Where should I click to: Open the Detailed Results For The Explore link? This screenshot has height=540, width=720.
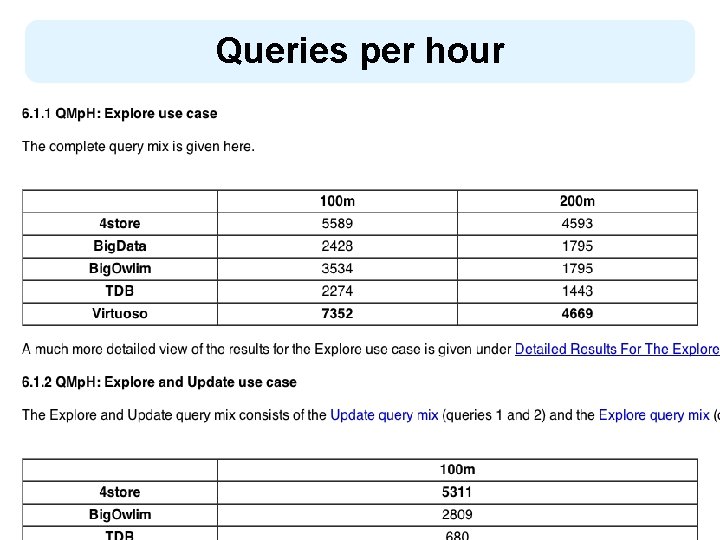[x=617, y=349]
